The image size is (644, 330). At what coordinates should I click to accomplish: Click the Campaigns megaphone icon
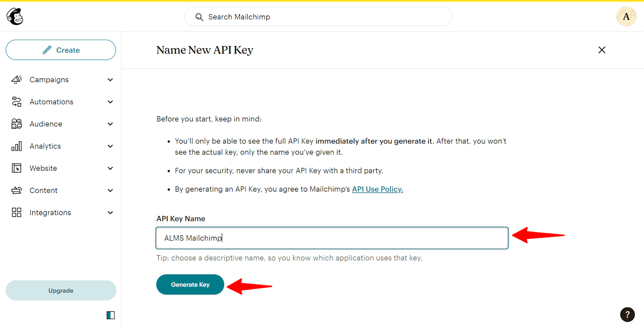pos(17,80)
